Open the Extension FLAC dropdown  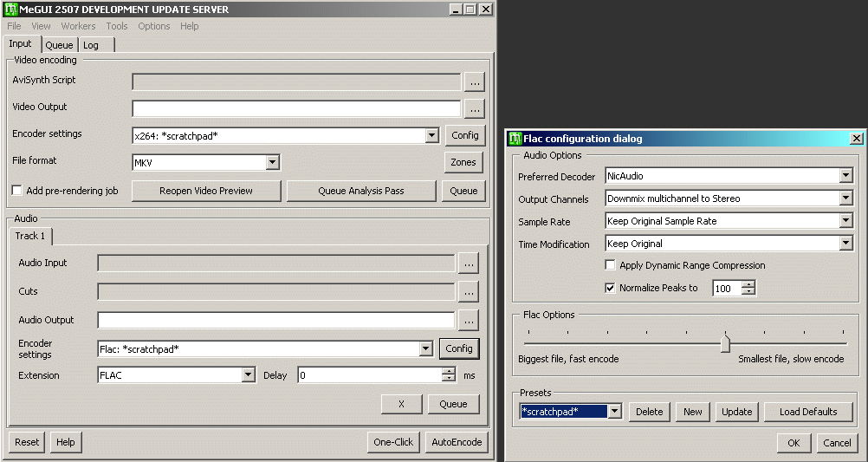(x=248, y=375)
